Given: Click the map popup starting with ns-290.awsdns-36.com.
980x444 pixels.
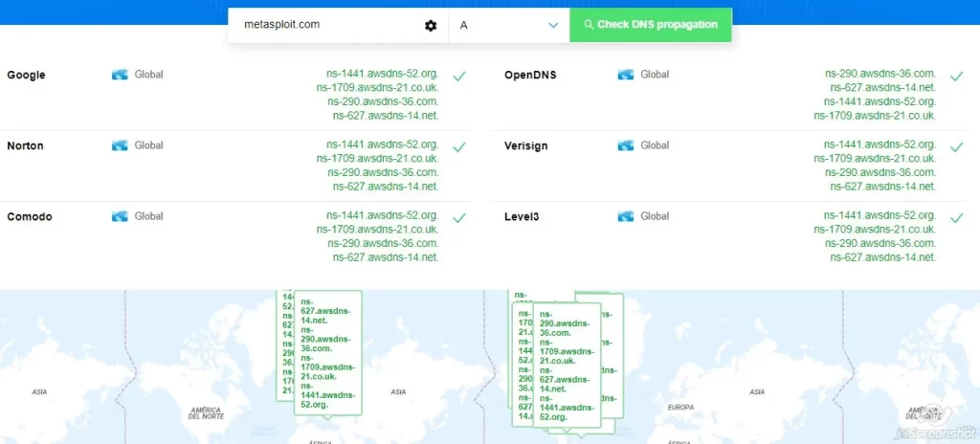Looking at the screenshot, I should [x=567, y=366].
